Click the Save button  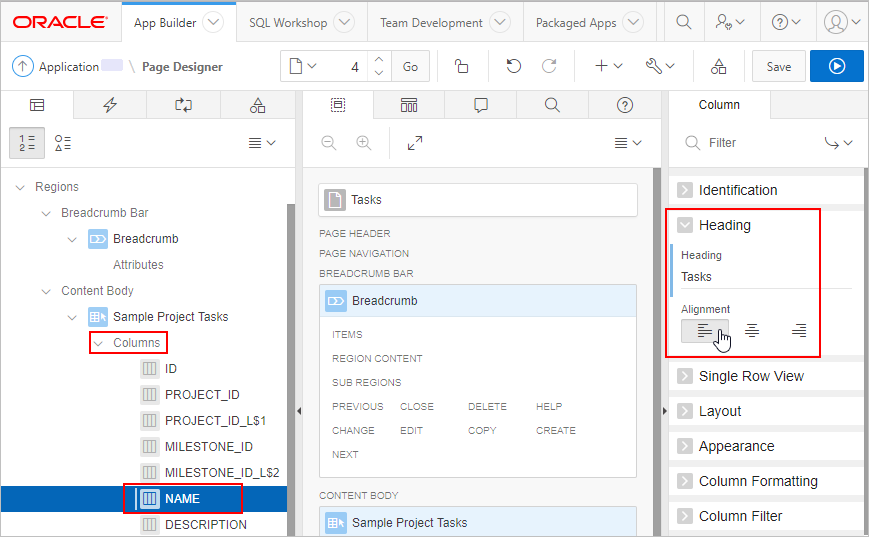pos(779,67)
